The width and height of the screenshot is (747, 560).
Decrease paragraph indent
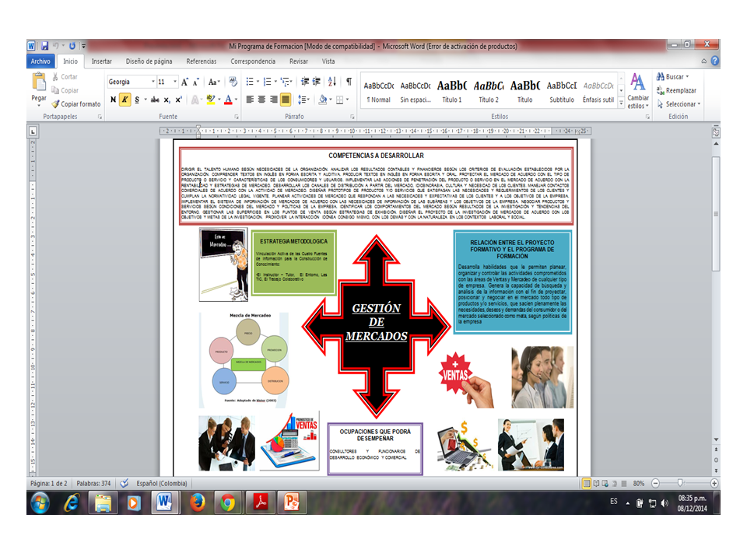305,82
